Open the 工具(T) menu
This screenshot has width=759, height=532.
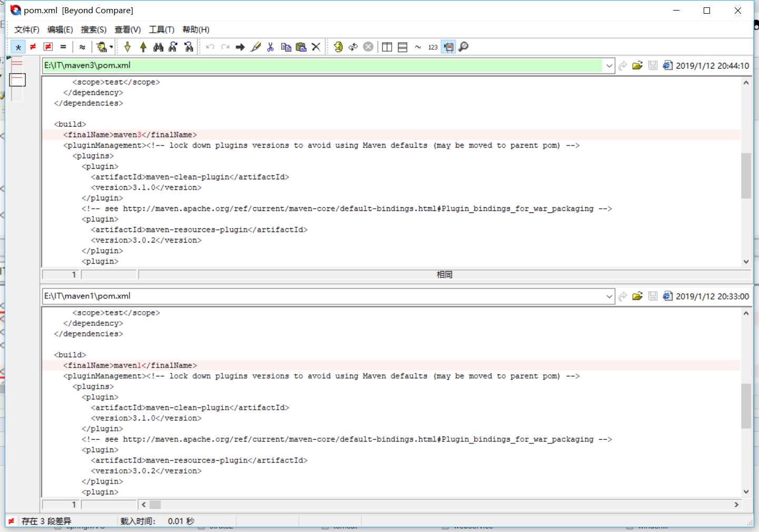click(161, 30)
